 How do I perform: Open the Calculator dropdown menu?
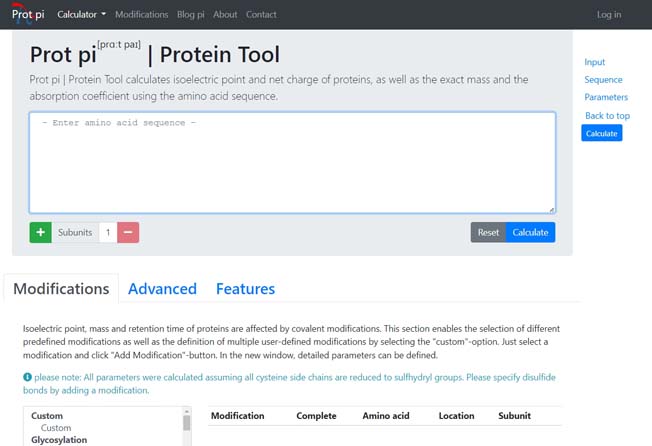[x=81, y=15]
